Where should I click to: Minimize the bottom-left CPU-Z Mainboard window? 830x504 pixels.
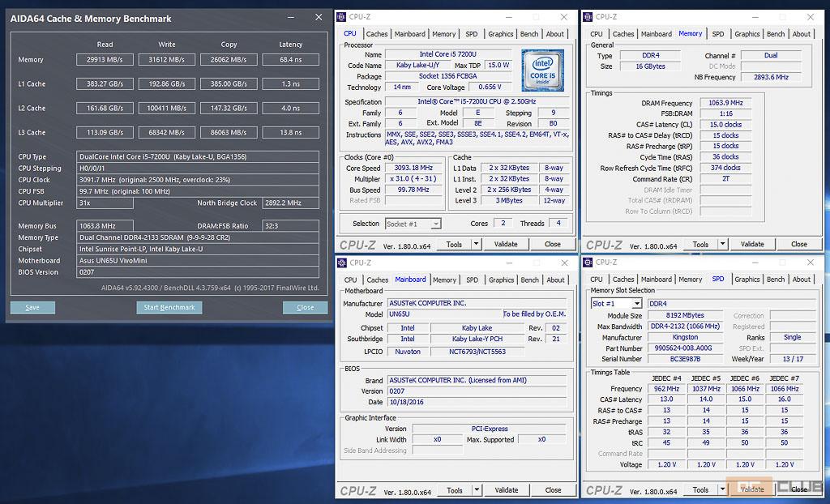(x=509, y=263)
